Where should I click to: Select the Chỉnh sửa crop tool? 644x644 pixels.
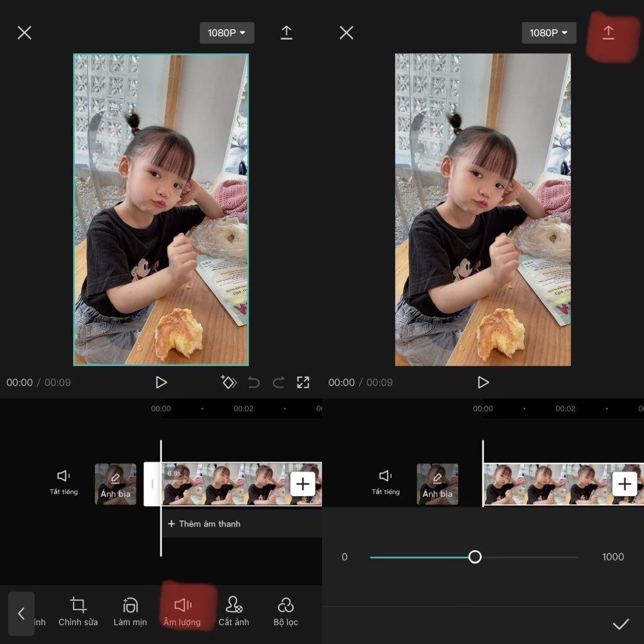pyautogui.click(x=78, y=611)
